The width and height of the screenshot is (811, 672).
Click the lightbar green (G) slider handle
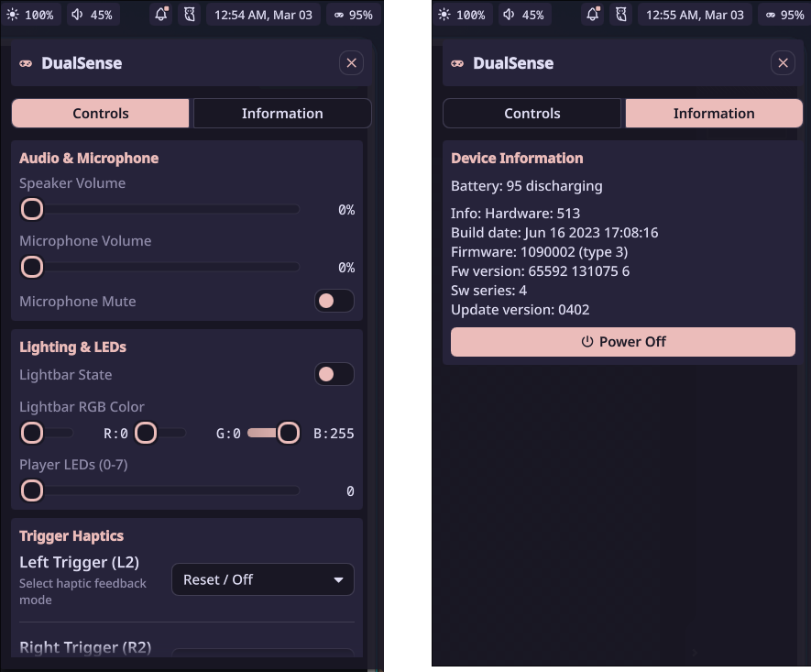146,433
